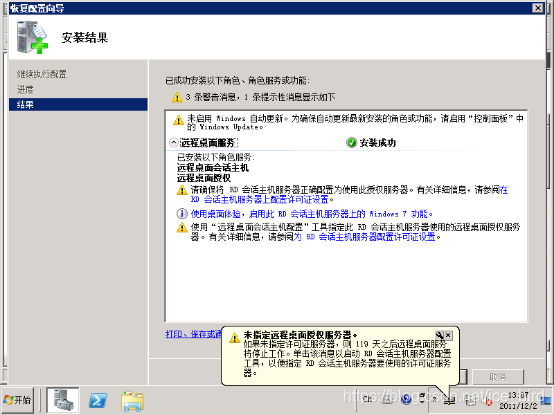Close the 恢复配置向导 window

(x=538, y=8)
